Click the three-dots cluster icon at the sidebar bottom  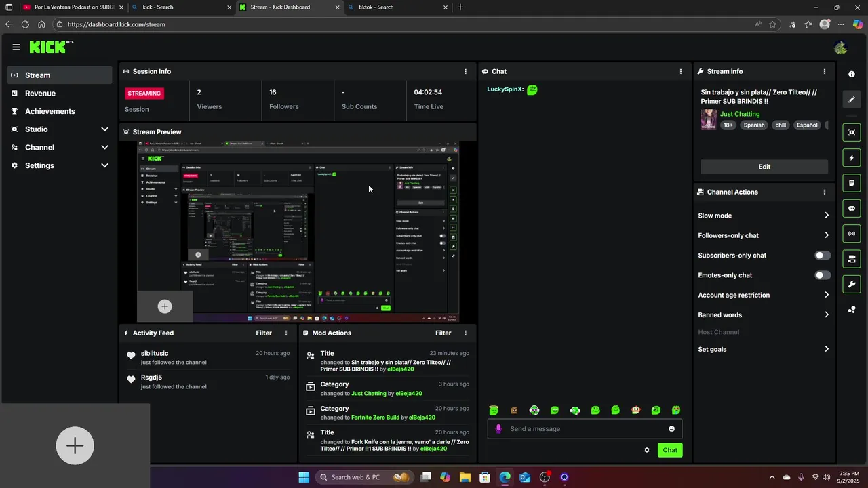pyautogui.click(x=852, y=310)
